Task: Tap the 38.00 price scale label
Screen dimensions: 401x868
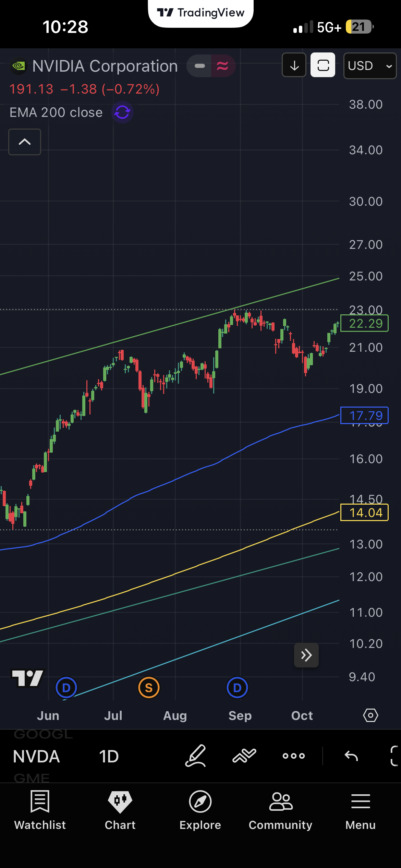Action: pyautogui.click(x=366, y=105)
